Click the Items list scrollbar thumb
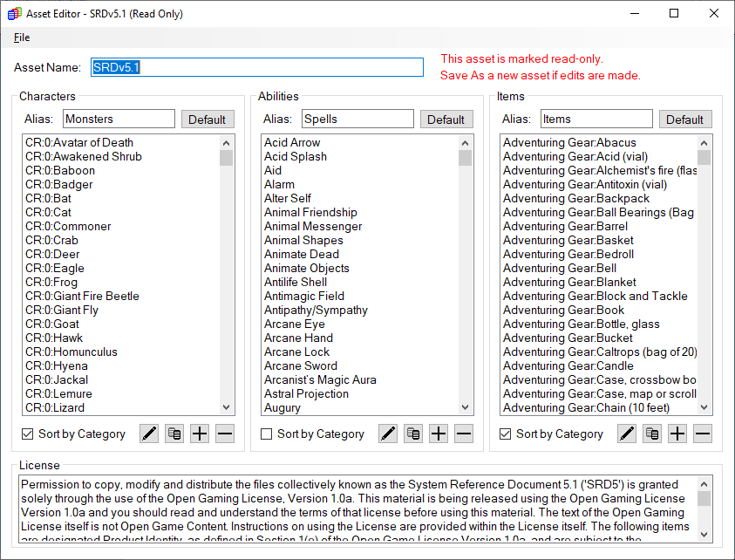This screenshot has width=735, height=560. click(x=704, y=158)
